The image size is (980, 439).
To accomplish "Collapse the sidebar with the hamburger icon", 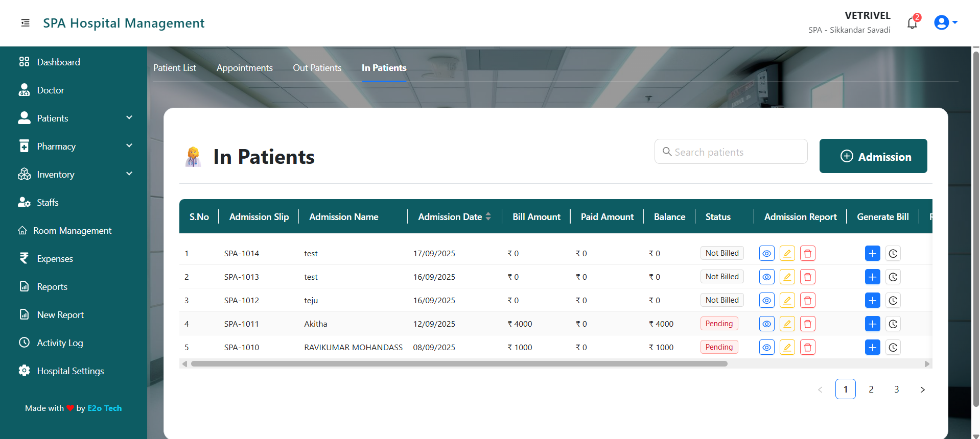I will pos(25,23).
